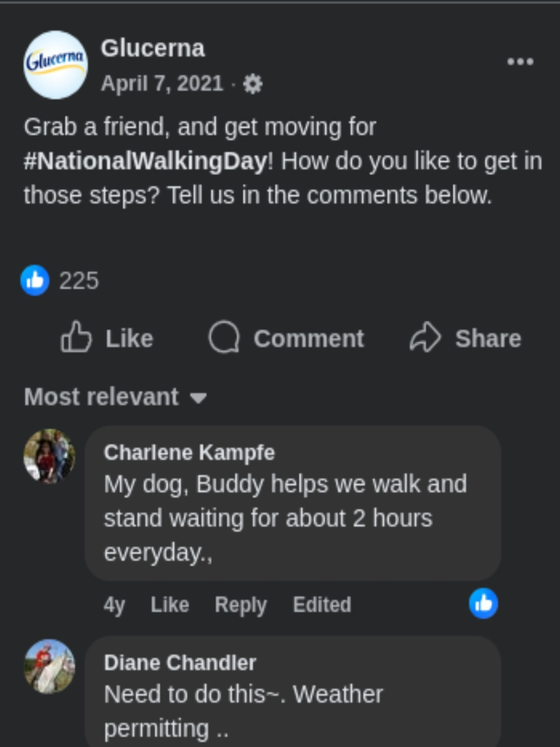Expand the Most relevant comment sorting dropdown
Screen dimensions: 560x747
pyautogui.click(x=102, y=397)
